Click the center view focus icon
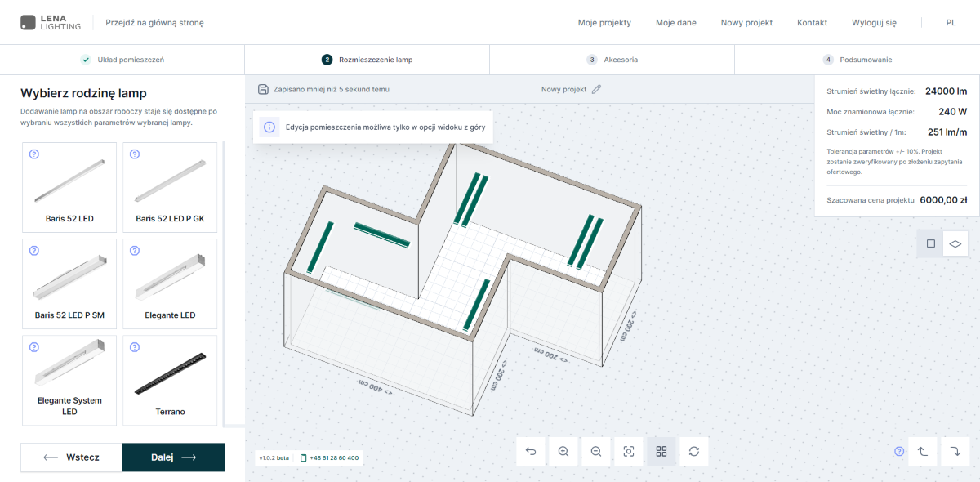The height and width of the screenshot is (482, 980). point(629,451)
